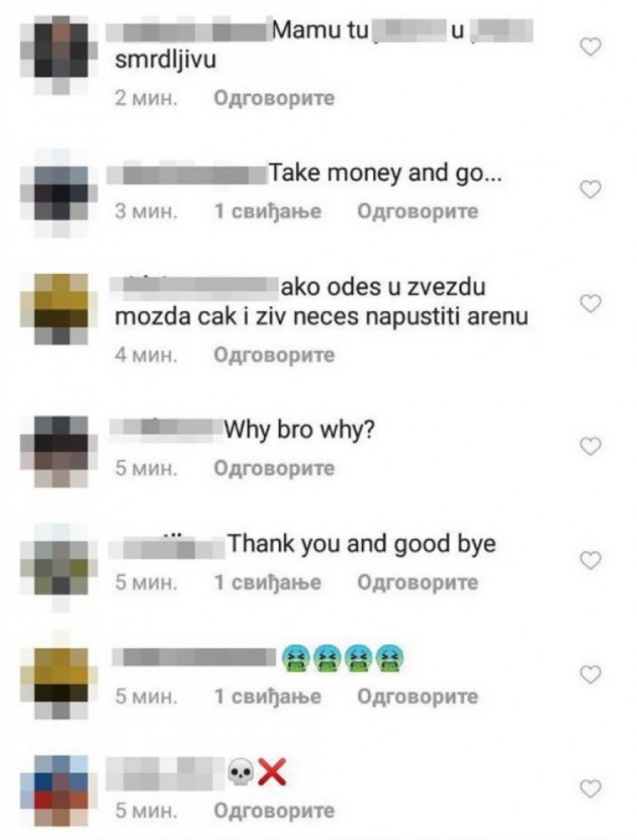Like the 'Take money and go...' comment
637x840 pixels.
(591, 189)
